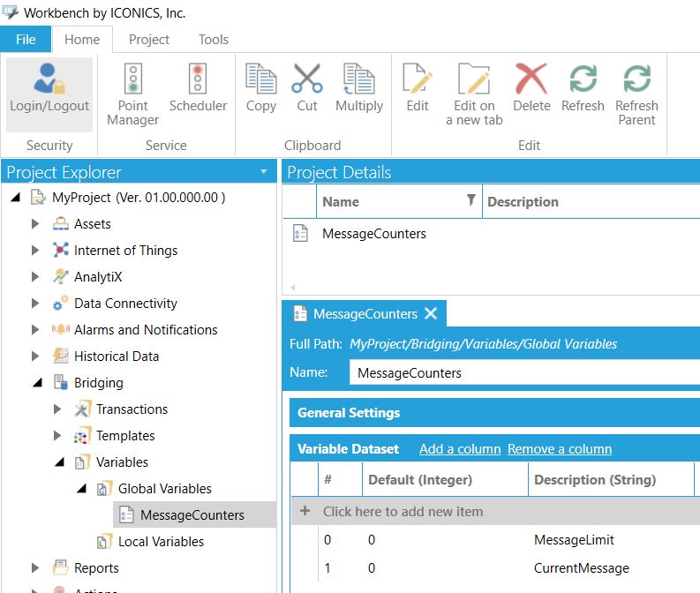Viewport: 700px width, 593px height.
Task: Click the MessageLimit description cell
Action: click(x=574, y=540)
